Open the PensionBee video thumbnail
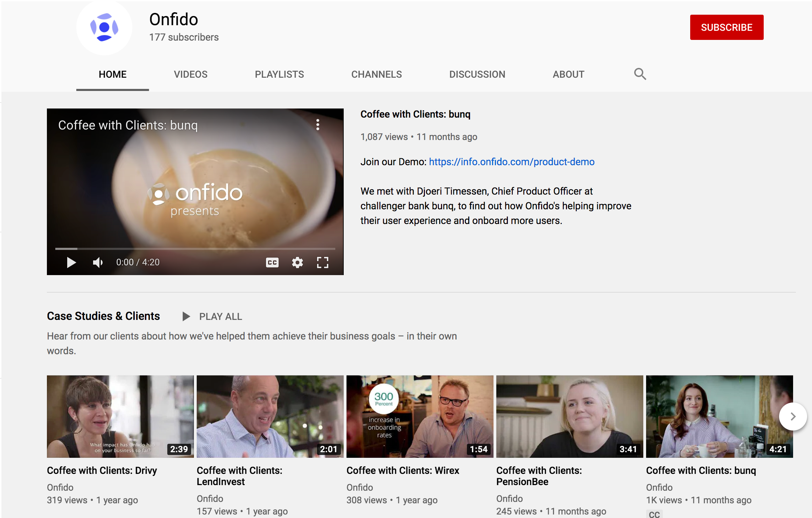 (x=570, y=416)
